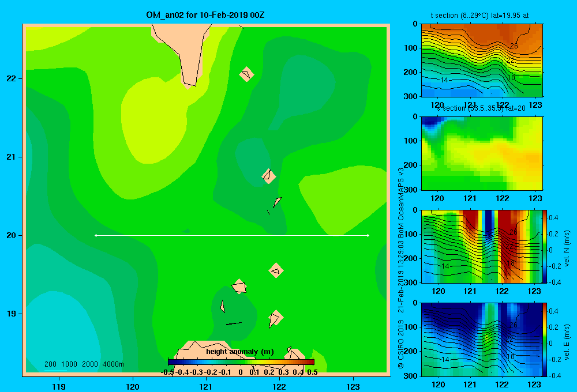Open the salinity section plot

(x=482, y=153)
